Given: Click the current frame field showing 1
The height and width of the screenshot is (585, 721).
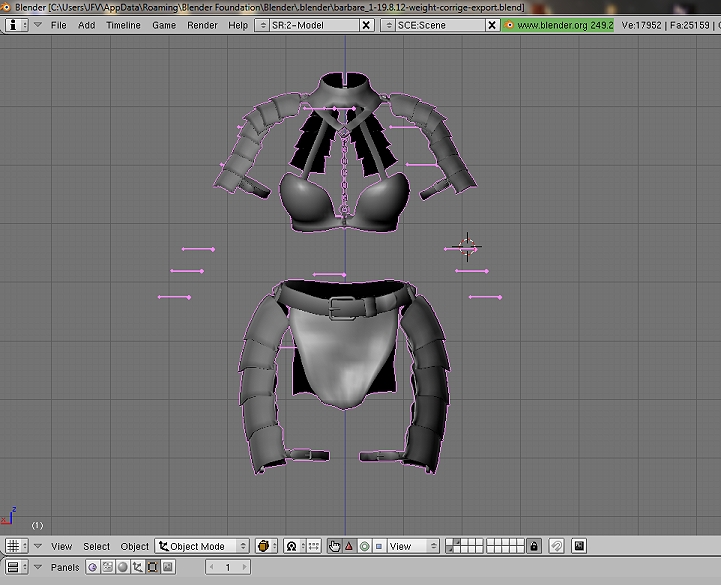Looking at the screenshot, I should tap(228, 567).
